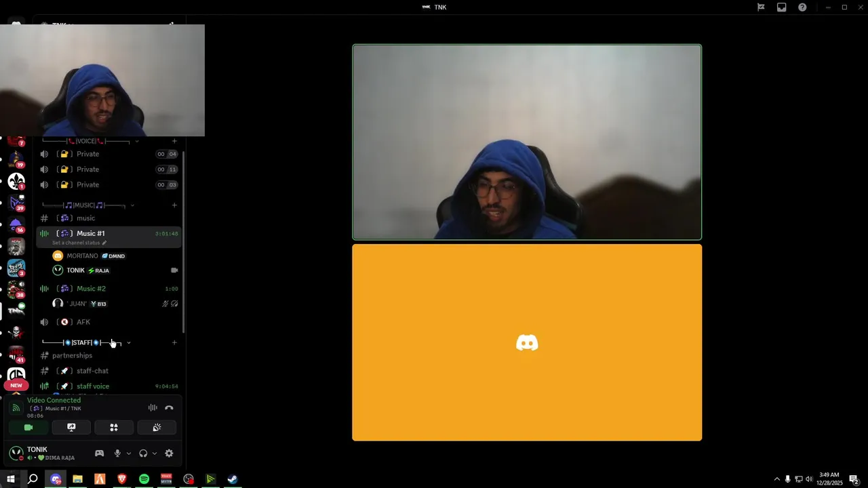
Task: Collapse the MUSIC category
Action: (x=87, y=205)
